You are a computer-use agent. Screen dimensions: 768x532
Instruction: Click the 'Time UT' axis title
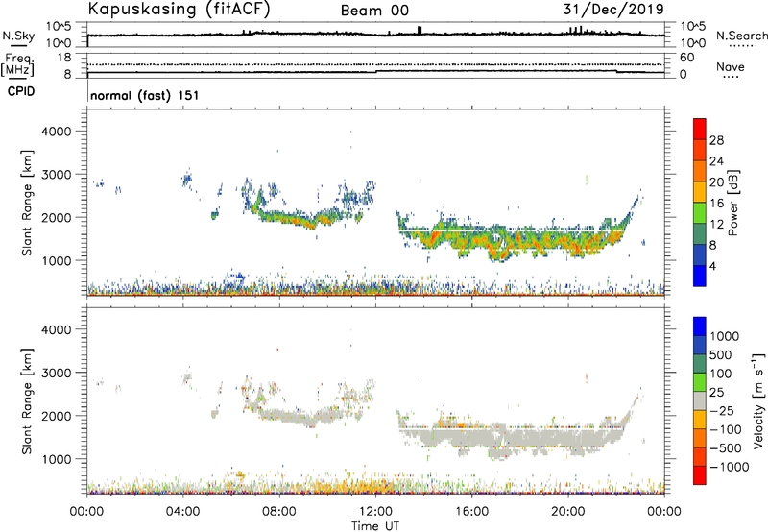click(x=375, y=526)
